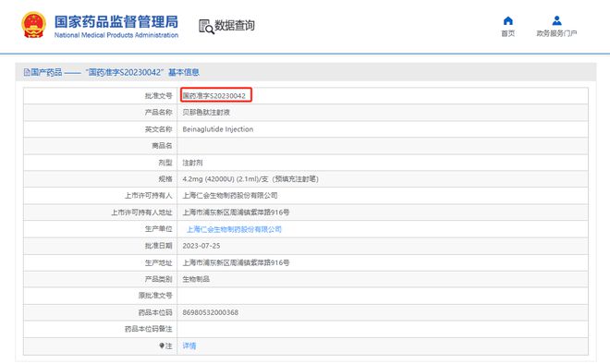610x364 pixels.
Task: Click the 国家药品监督管理局 title
Action: 116,22
